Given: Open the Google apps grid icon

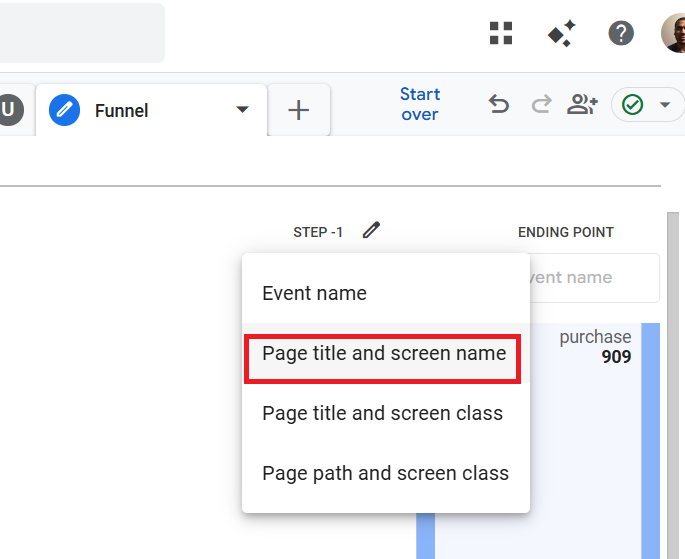Looking at the screenshot, I should tap(501, 33).
